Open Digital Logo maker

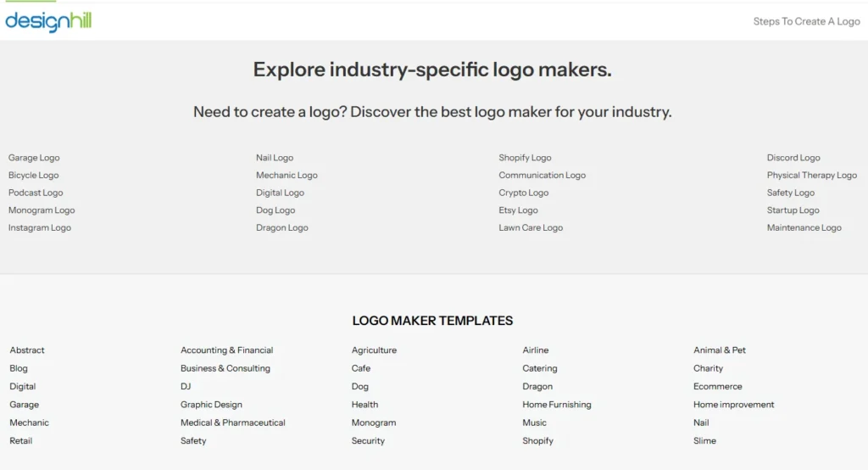point(280,193)
